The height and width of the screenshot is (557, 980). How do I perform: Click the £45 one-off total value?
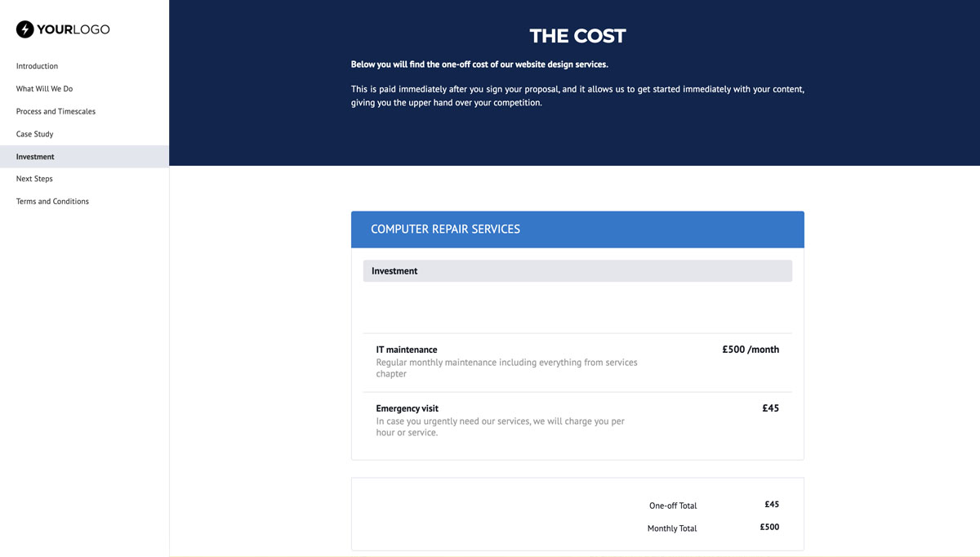coord(771,504)
